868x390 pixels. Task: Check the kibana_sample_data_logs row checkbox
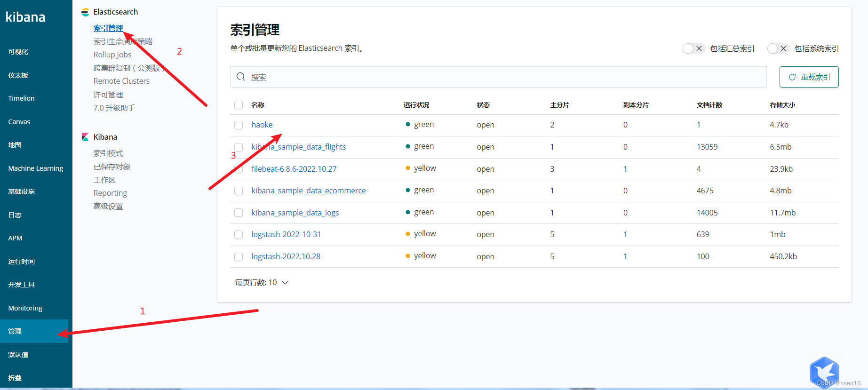pyautogui.click(x=239, y=213)
